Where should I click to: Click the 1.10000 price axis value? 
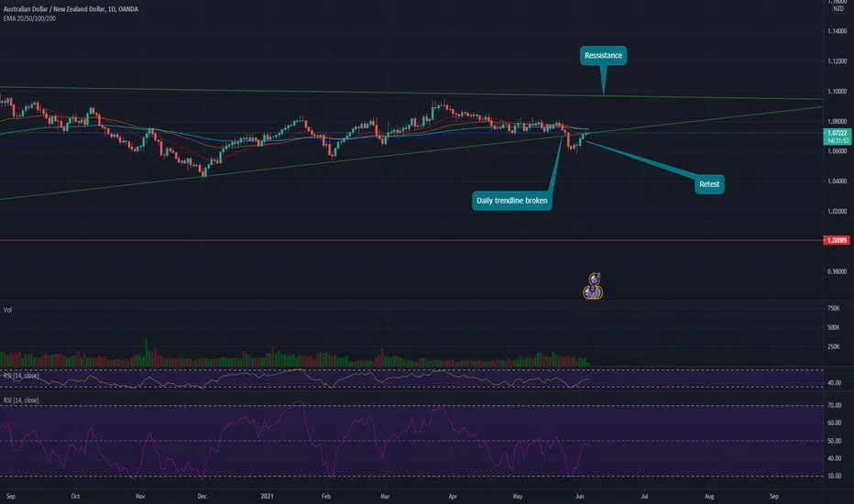(838, 92)
